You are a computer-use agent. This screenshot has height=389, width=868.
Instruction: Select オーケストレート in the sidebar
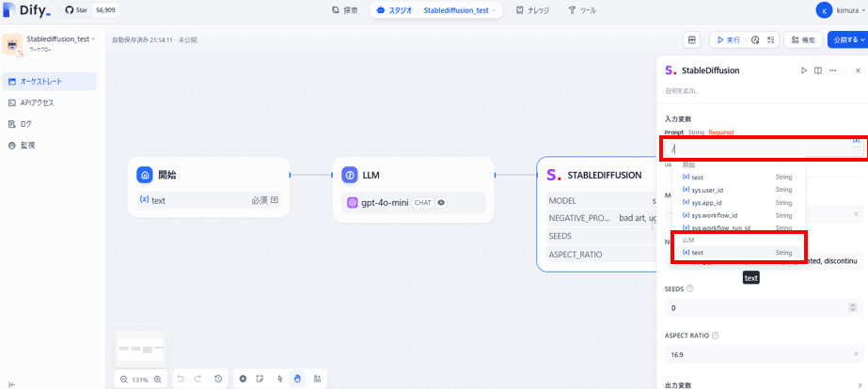(x=49, y=82)
